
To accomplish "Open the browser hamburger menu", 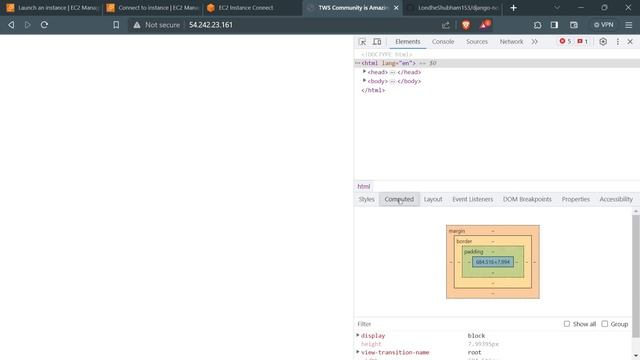I will [x=629, y=25].
